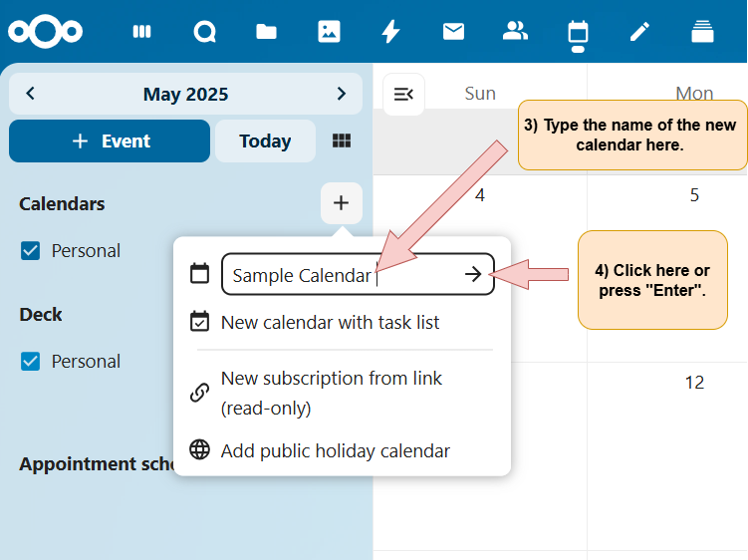
Task: Open the Notes pencil icon
Action: 639,32
